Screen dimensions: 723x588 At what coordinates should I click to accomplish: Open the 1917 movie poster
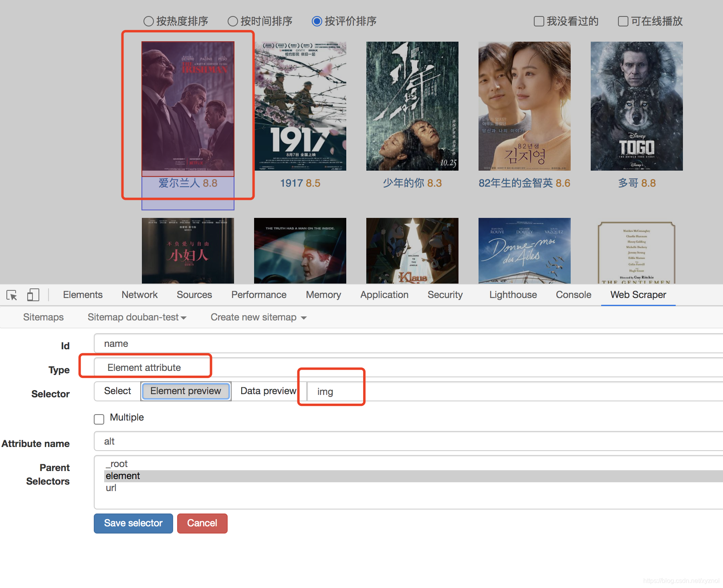pos(300,106)
